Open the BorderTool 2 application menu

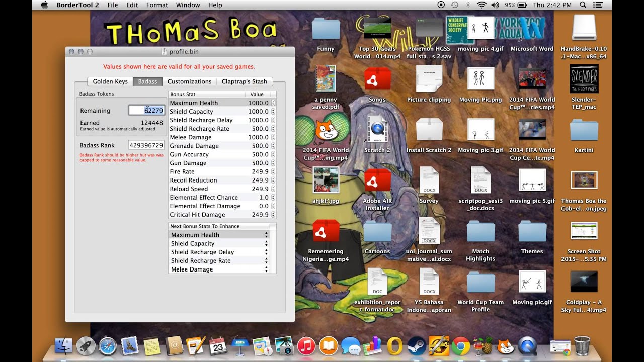(77, 5)
